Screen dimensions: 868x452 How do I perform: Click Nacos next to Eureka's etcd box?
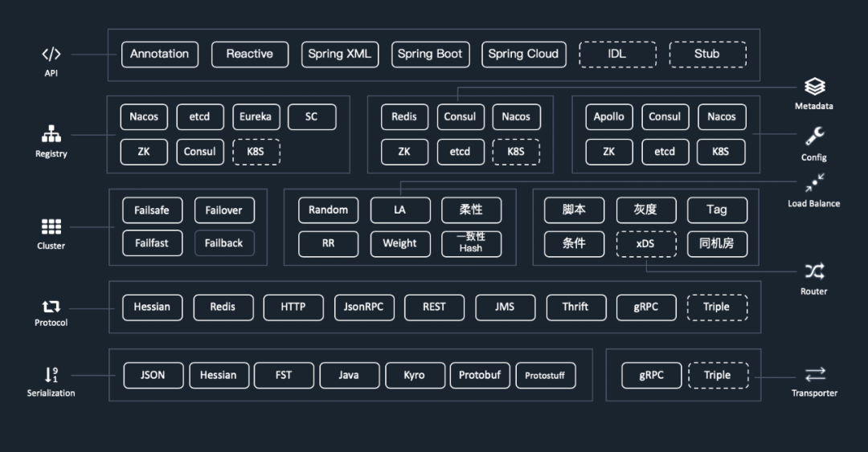pos(144,116)
